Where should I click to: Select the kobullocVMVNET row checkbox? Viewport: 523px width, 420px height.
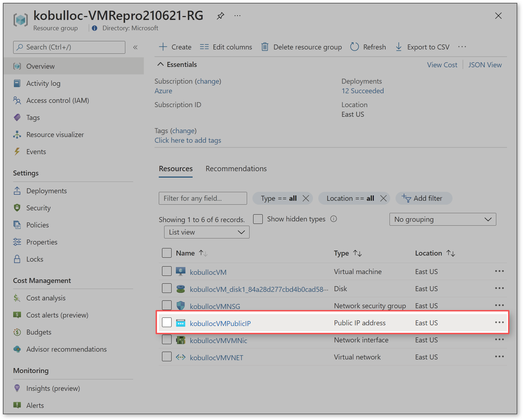tap(167, 357)
